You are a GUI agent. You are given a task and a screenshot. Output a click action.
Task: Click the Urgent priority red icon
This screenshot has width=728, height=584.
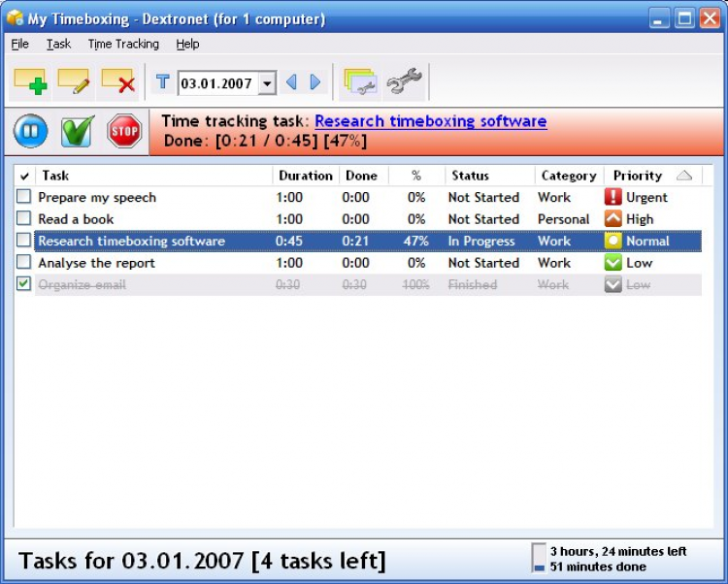[612, 197]
